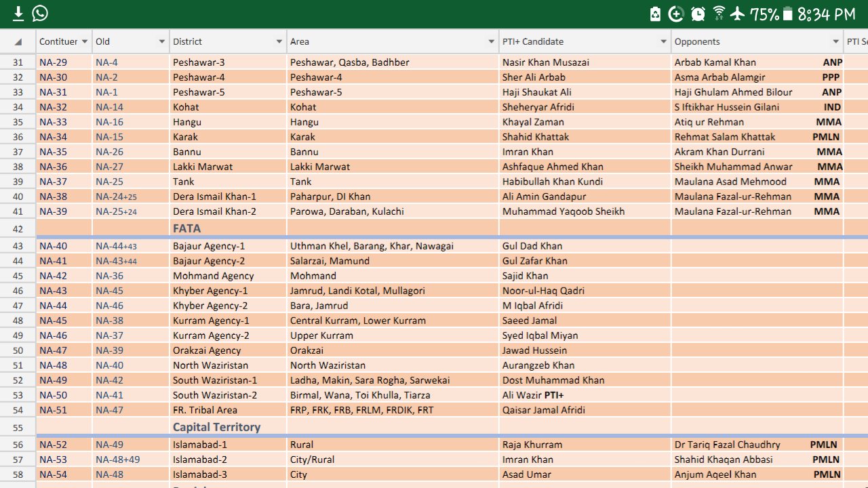This screenshot has width=868, height=488.
Task: Click candidate Ali Wazir PTI+
Action: 585,395
